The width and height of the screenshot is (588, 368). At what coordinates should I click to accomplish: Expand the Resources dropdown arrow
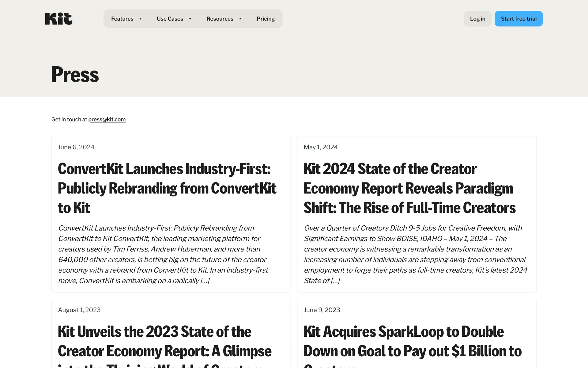pos(240,19)
